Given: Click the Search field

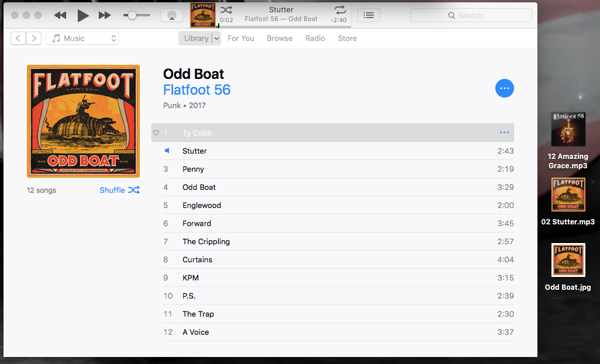Looking at the screenshot, I should (x=471, y=15).
